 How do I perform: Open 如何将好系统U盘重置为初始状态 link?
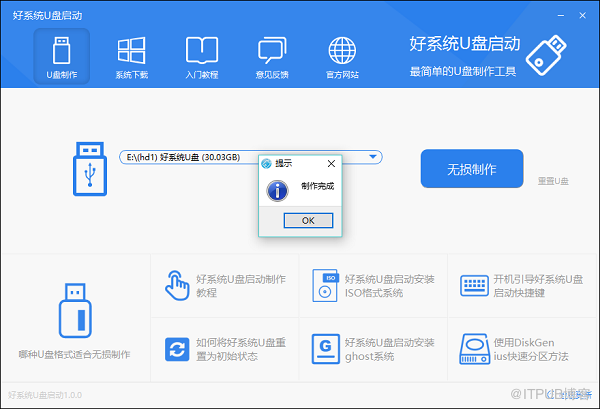click(241, 349)
